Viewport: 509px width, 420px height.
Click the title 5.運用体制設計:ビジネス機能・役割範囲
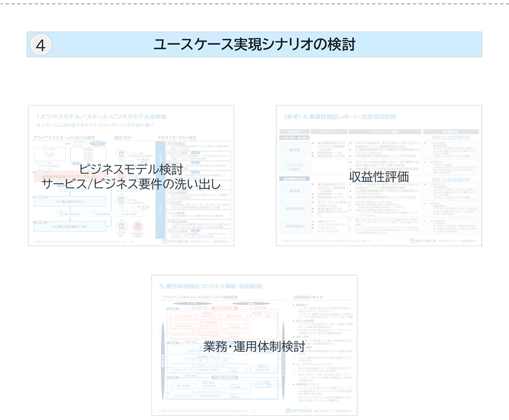tap(211, 286)
